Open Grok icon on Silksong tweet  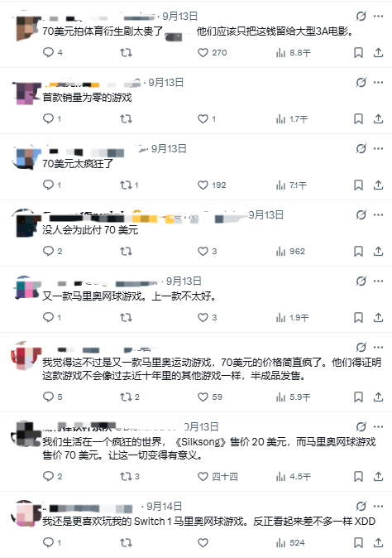coord(361,426)
